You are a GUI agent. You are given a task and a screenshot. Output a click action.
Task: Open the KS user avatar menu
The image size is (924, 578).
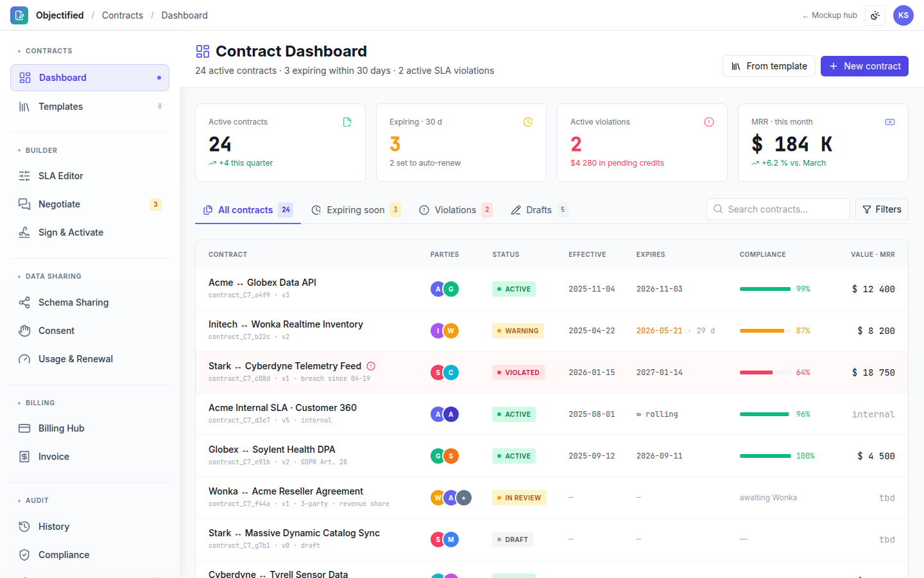(x=903, y=15)
